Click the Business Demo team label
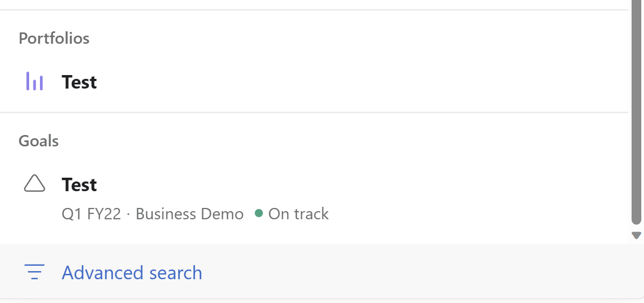 click(x=189, y=214)
